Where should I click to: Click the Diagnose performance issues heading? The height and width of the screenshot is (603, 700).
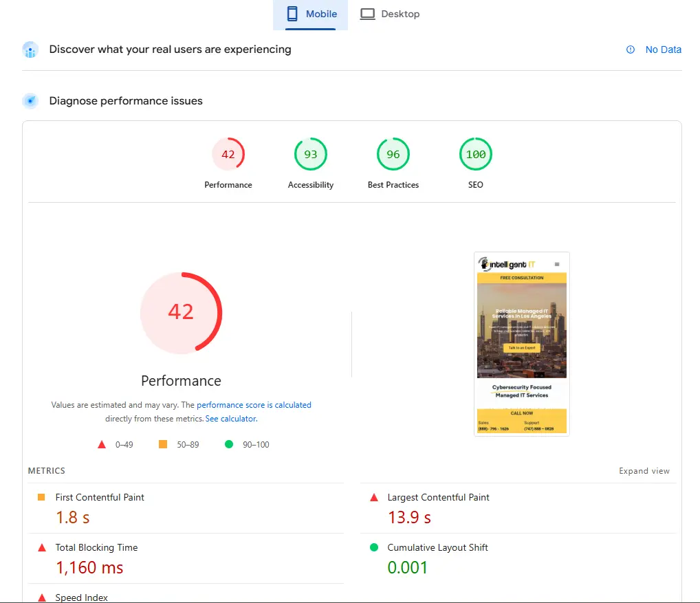(126, 101)
